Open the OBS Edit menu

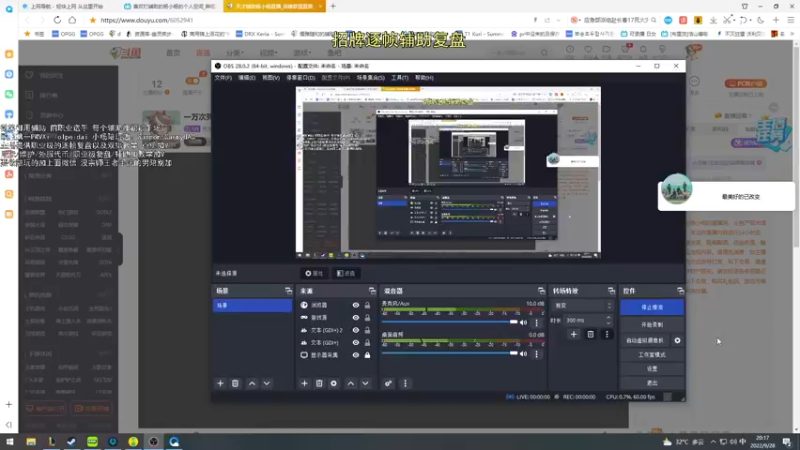pos(246,78)
